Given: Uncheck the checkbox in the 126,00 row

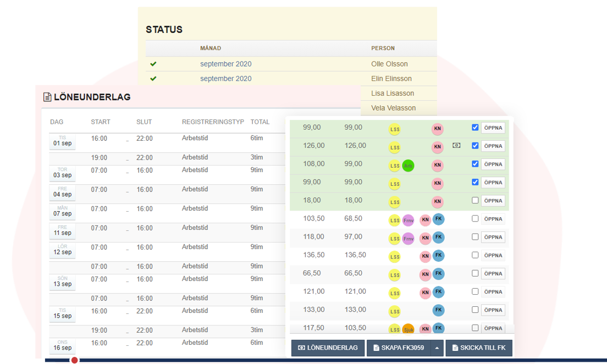Looking at the screenshot, I should 475,146.
